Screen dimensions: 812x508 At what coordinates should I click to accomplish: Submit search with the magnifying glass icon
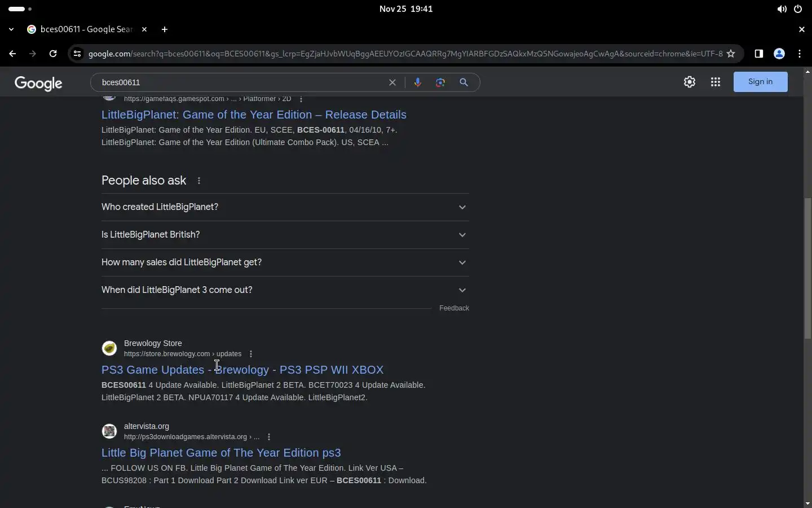click(x=464, y=82)
